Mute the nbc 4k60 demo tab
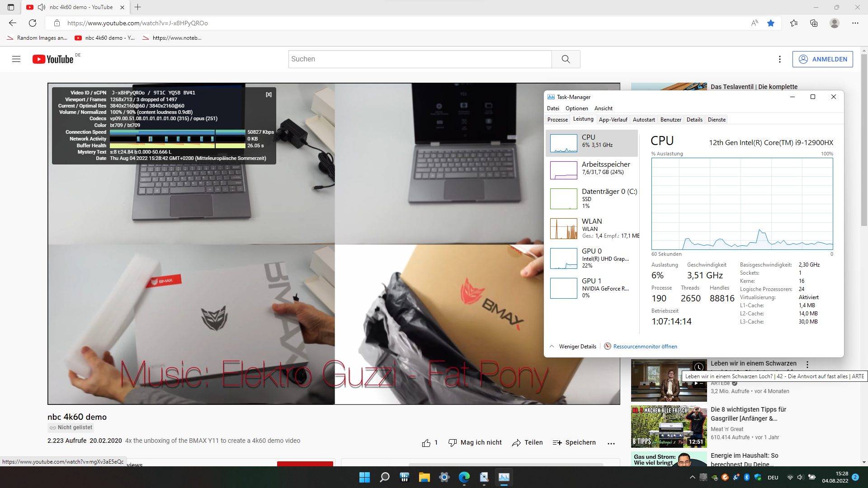Image resolution: width=868 pixels, height=488 pixels. tap(42, 7)
